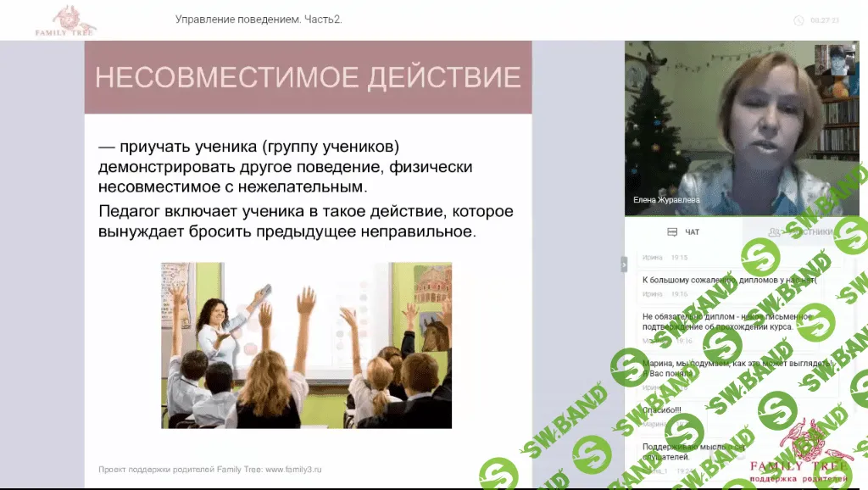Image resolution: width=868 pixels, height=490 pixels.
Task: Click the classroom photo on the slide
Action: pyautogui.click(x=306, y=345)
